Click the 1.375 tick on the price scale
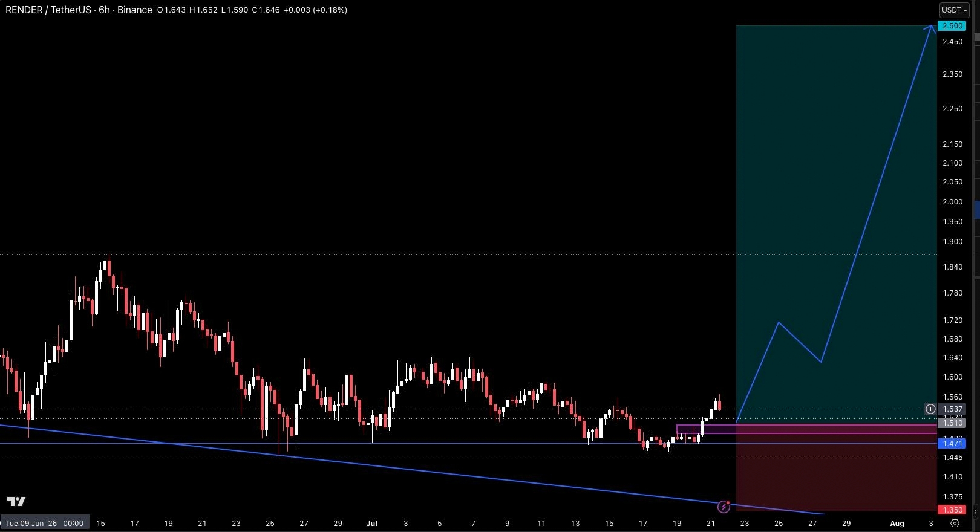 coord(952,497)
